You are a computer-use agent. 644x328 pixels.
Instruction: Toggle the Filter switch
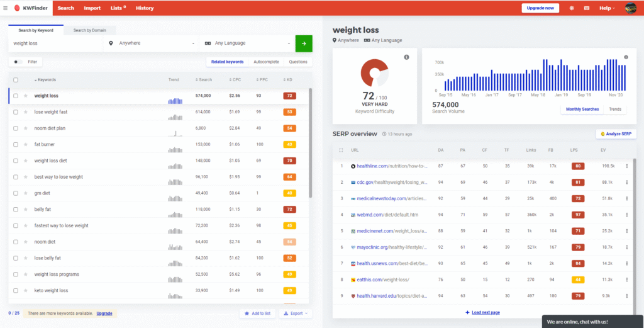18,62
